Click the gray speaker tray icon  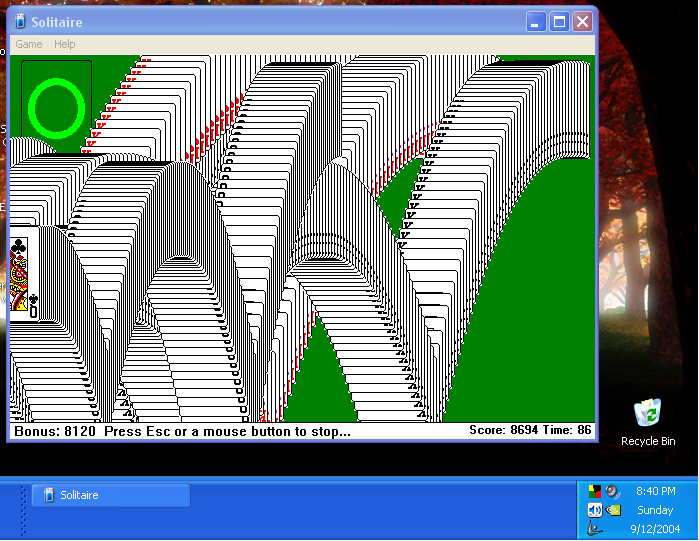point(613,491)
